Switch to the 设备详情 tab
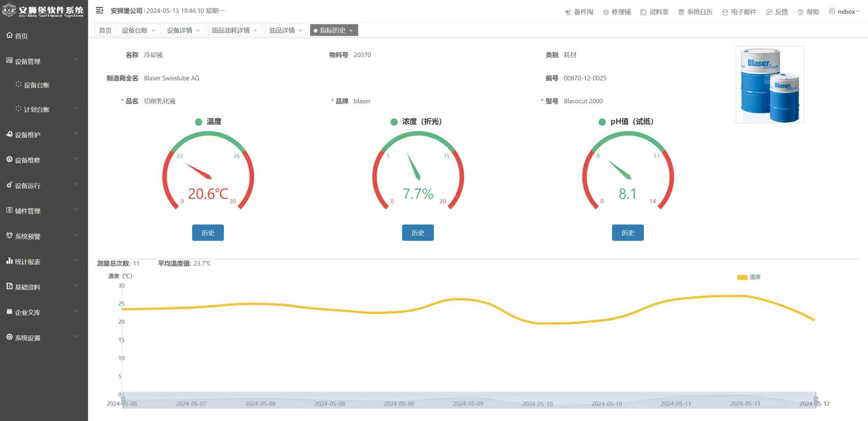The image size is (868, 421). (180, 30)
